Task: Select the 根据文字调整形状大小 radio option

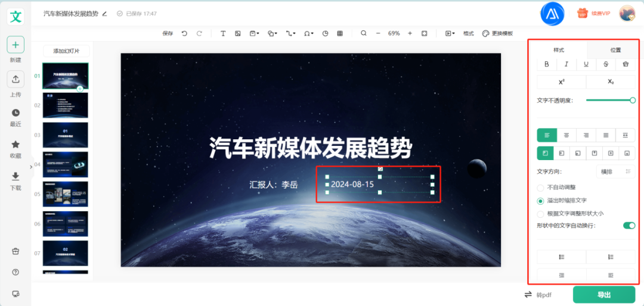Action: point(540,214)
